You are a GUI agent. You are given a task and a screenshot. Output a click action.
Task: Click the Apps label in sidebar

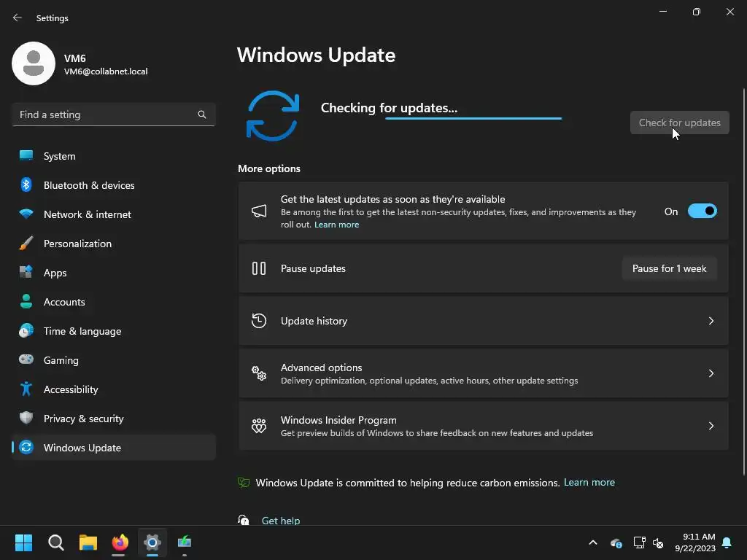(x=55, y=273)
